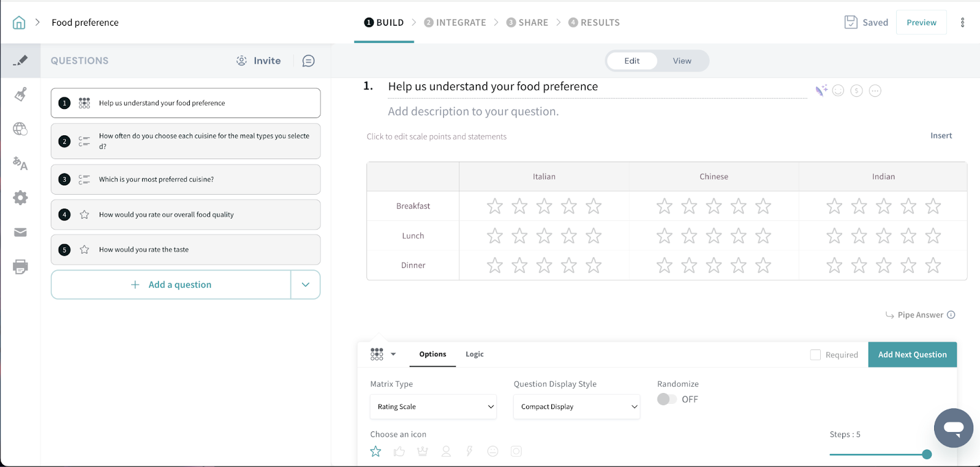
Task: Click the Add Next Question button
Action: coord(912,355)
